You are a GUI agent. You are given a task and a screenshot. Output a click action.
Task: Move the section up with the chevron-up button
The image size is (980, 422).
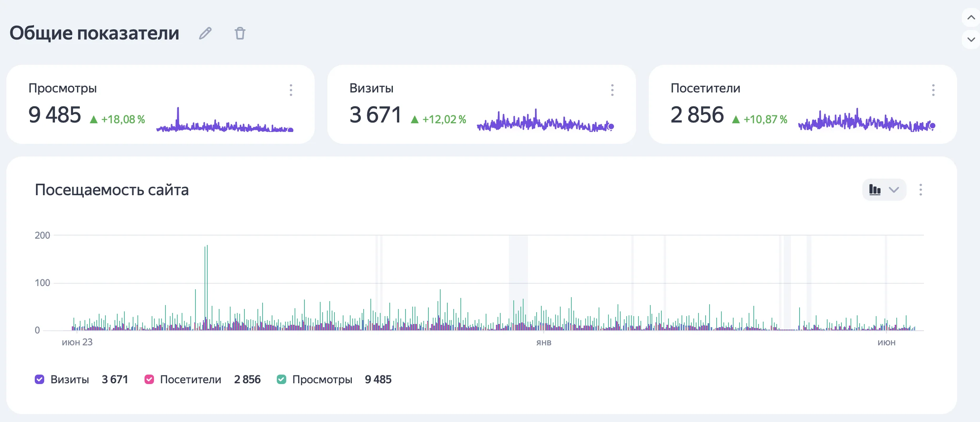(x=971, y=17)
